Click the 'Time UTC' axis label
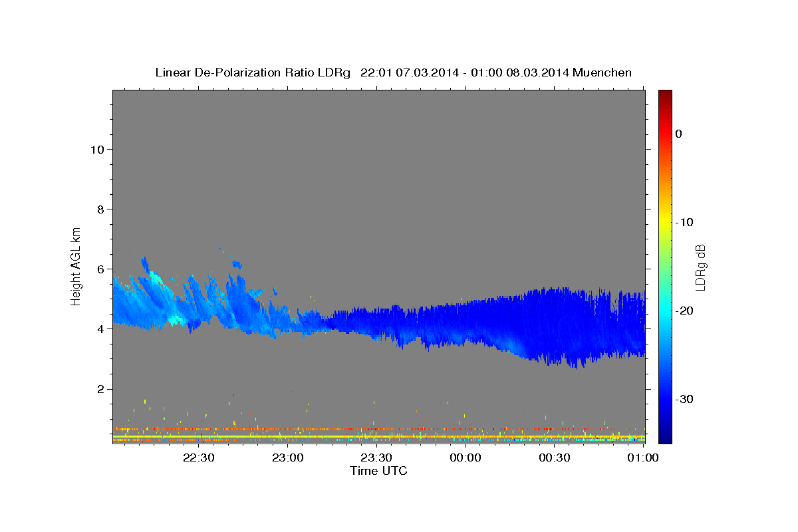The image size is (798, 532). click(x=378, y=471)
